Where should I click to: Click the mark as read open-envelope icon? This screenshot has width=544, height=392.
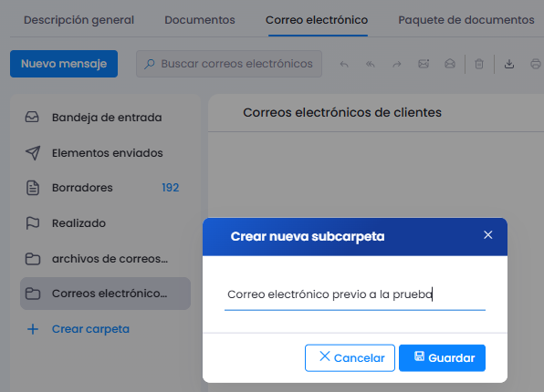[450, 64]
